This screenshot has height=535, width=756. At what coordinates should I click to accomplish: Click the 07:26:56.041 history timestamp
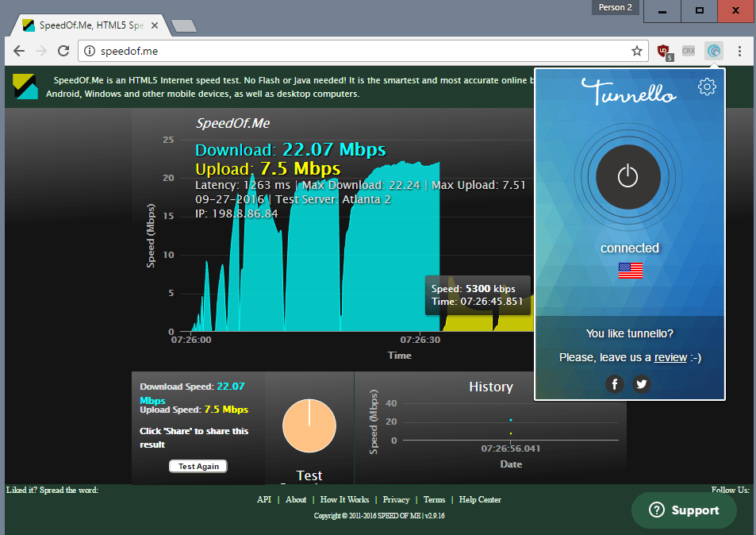pyautogui.click(x=511, y=448)
